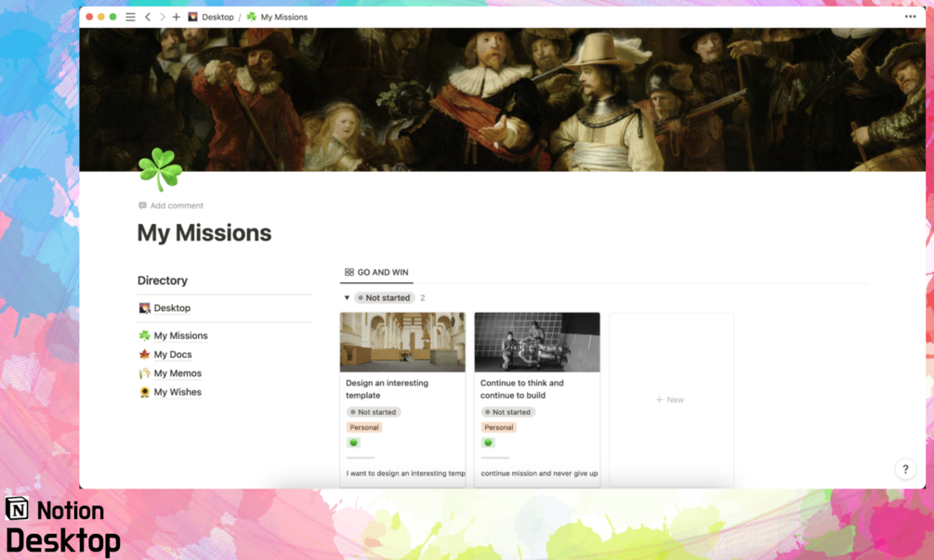Click progress bar on Continue to think card
The image size is (934, 560).
click(x=495, y=458)
